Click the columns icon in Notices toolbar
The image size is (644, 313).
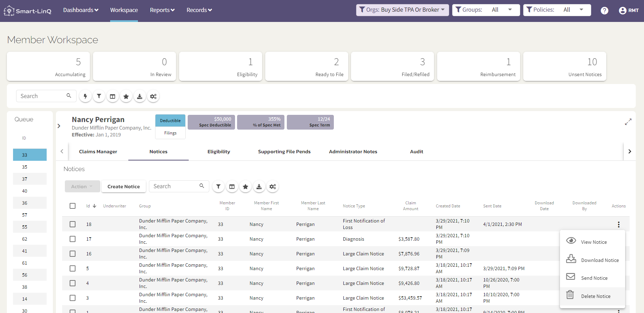(x=232, y=186)
